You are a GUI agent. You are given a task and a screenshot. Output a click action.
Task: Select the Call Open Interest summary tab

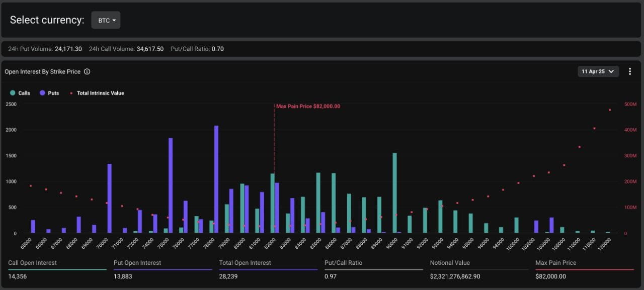tap(57, 269)
